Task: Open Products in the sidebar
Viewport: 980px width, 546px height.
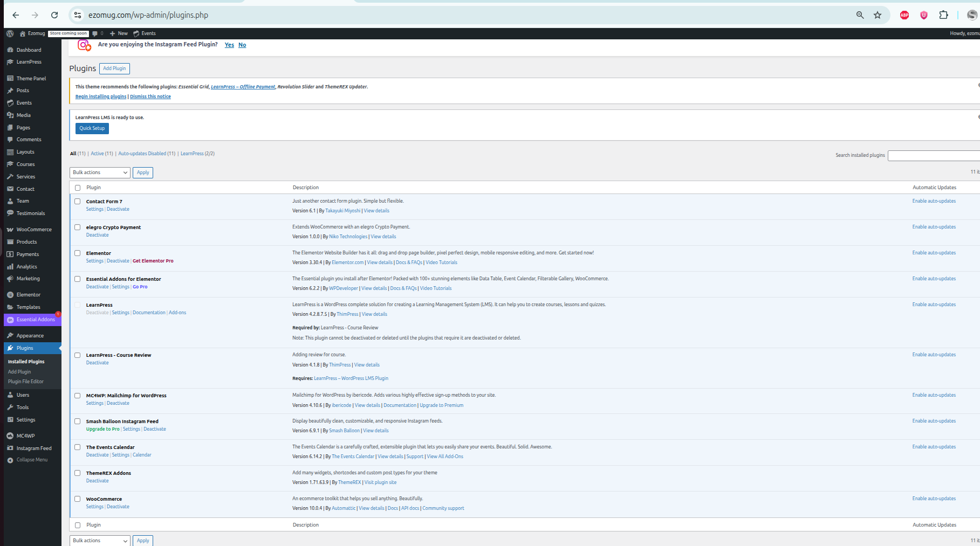Action: (x=26, y=242)
